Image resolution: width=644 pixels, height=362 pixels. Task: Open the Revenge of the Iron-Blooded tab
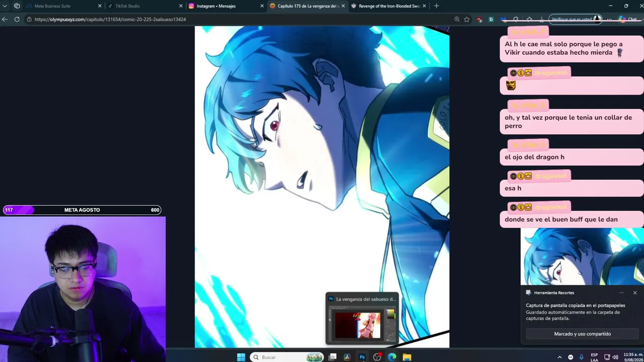[389, 6]
